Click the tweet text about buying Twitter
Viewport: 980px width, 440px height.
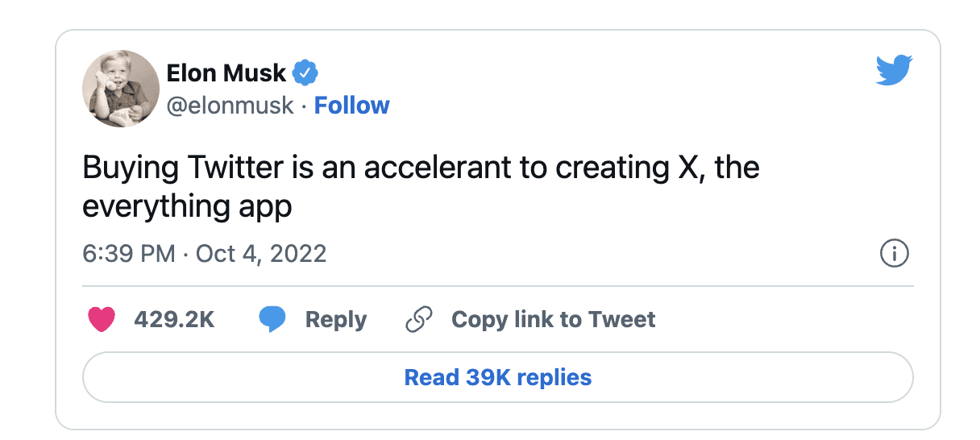419,168
